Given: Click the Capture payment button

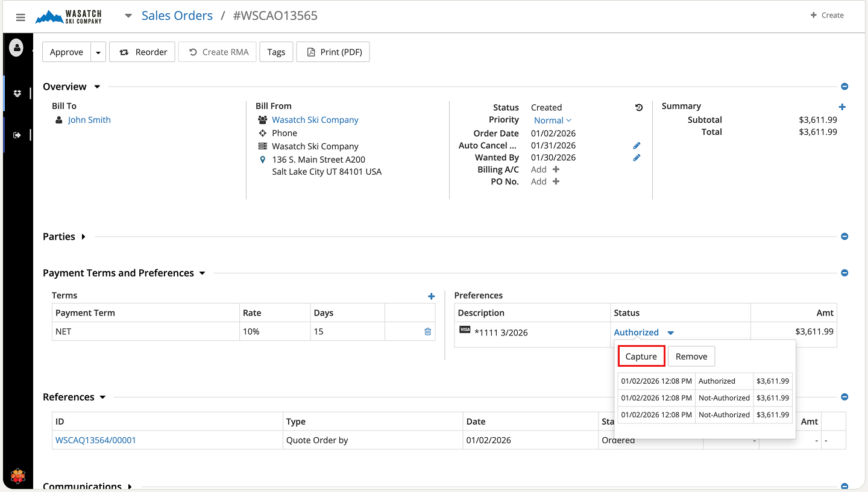Looking at the screenshot, I should (x=641, y=357).
